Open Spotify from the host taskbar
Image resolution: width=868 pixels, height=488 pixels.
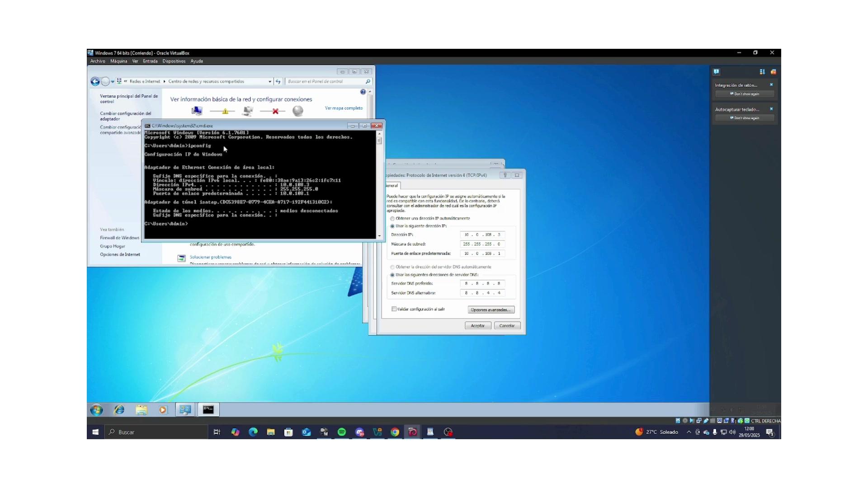click(342, 432)
